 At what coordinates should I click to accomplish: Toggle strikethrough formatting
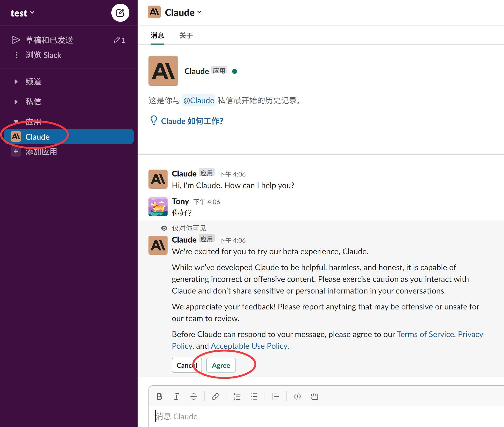(193, 396)
